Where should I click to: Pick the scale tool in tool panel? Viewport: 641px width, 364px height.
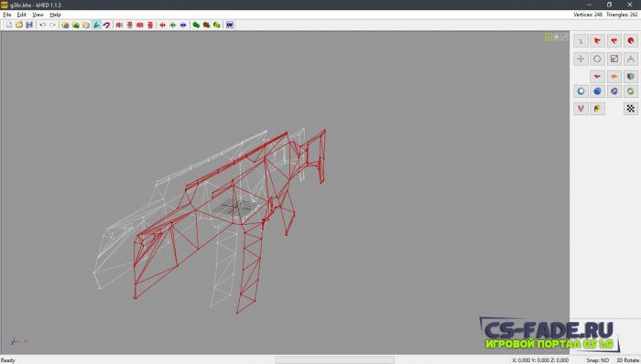(614, 59)
